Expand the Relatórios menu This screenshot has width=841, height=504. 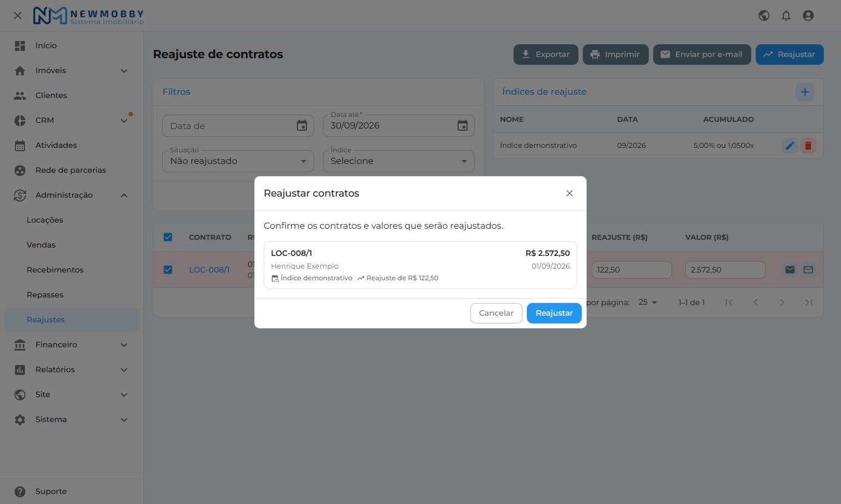(x=72, y=369)
